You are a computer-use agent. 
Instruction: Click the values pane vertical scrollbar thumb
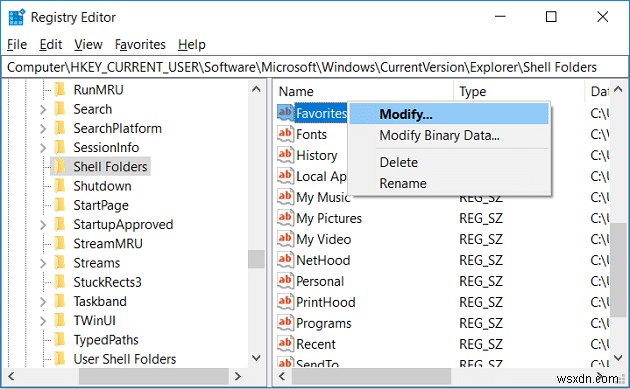618,270
